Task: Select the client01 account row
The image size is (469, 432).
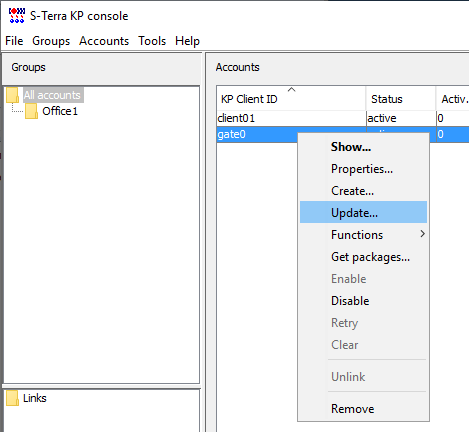Action: click(343, 118)
